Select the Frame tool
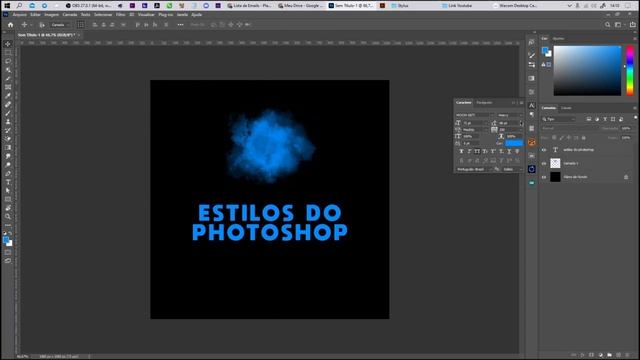Viewport: 640px width, 360px height. click(8, 87)
